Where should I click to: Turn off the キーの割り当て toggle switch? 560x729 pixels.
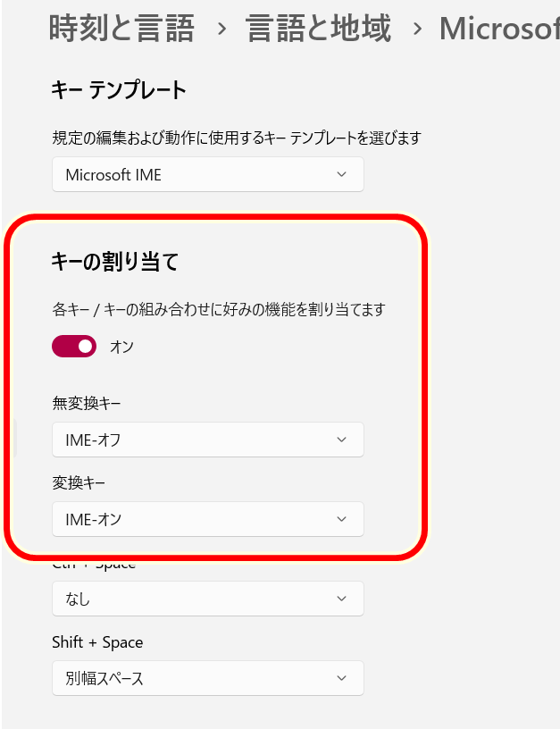(74, 347)
